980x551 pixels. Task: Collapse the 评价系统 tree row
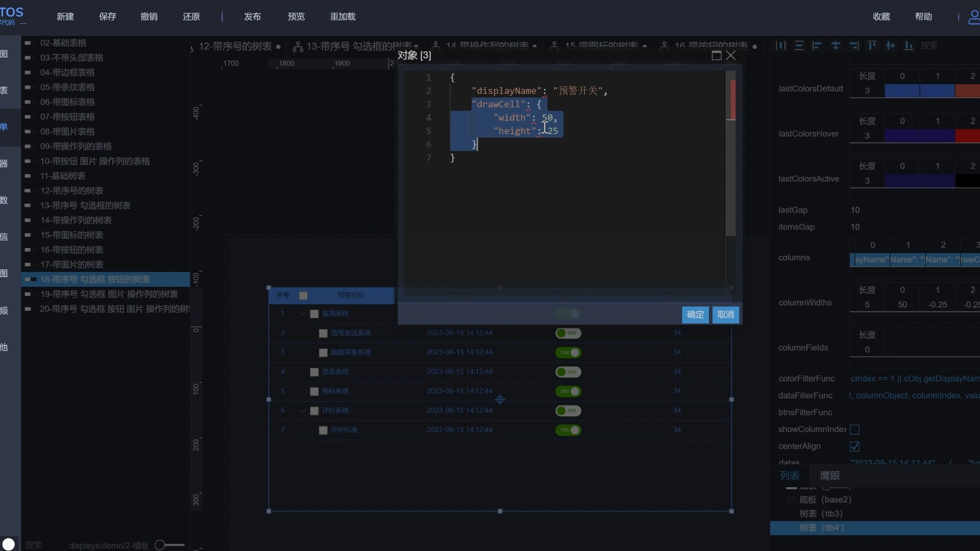(303, 411)
